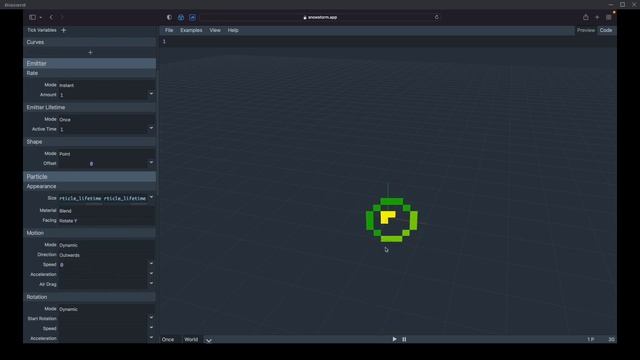This screenshot has height=360, width=640.
Task: Open a new browser tab
Action: [x=597, y=17]
